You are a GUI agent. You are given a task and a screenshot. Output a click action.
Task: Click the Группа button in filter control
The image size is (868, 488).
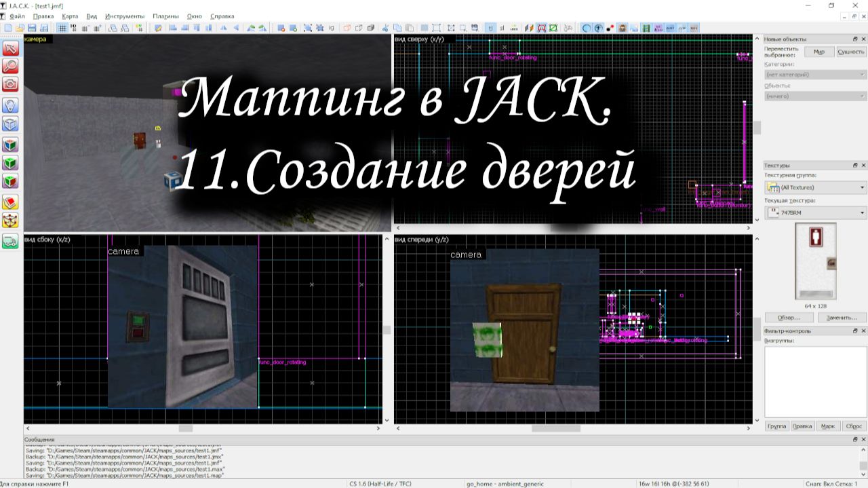(776, 426)
